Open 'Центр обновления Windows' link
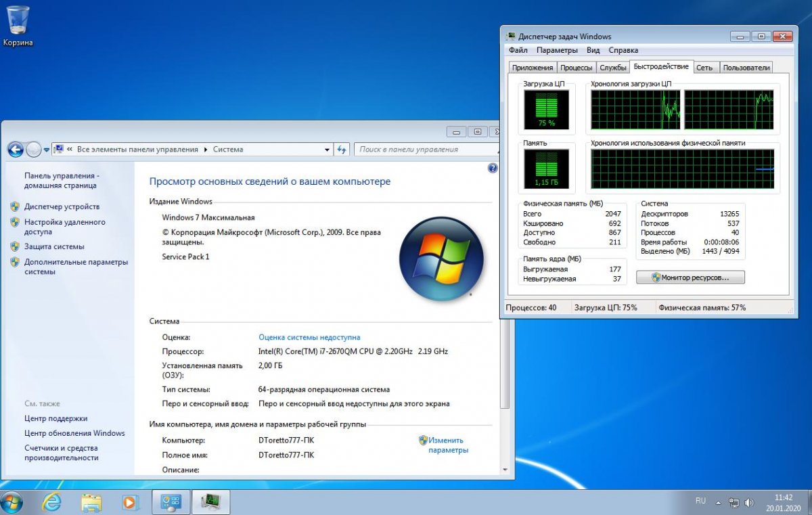The width and height of the screenshot is (812, 515). 74,433
